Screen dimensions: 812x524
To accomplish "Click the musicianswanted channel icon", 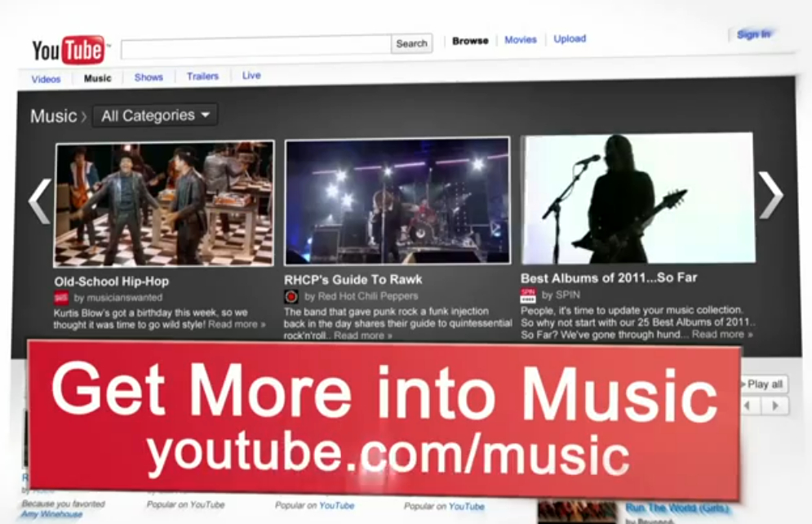I will 61,298.
